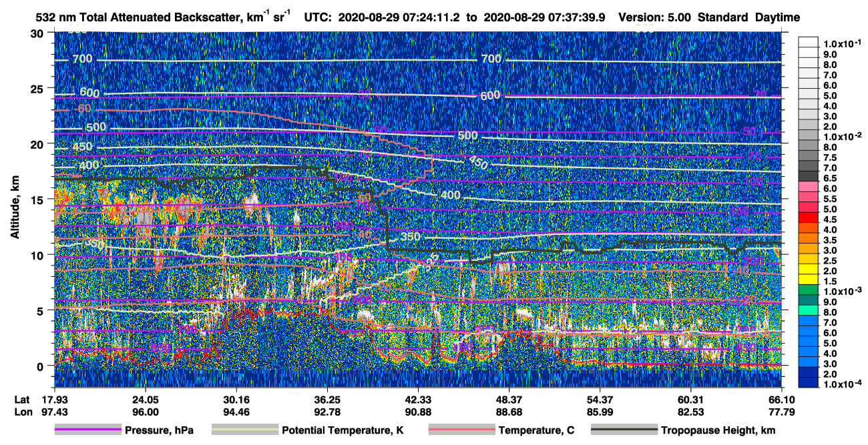This screenshot has height=445, width=868.
Task: Click longitude value '85.99'
Action: click(x=600, y=412)
